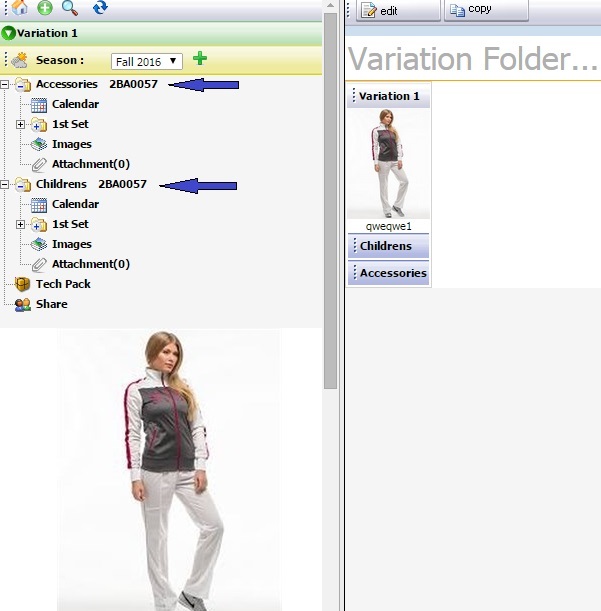
Task: Click calendar icon under Accessories
Action: click(x=39, y=105)
